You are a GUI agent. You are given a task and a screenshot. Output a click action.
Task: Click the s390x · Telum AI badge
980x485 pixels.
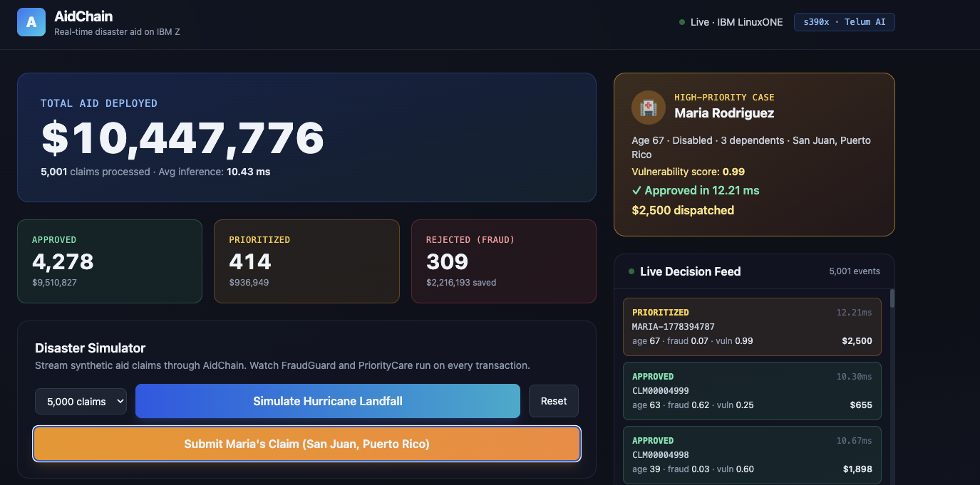click(845, 22)
